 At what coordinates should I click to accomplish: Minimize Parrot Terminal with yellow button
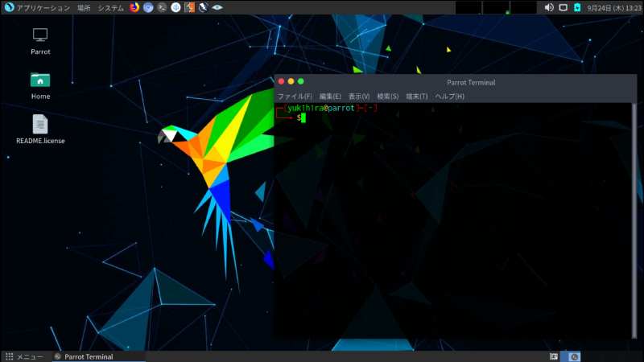(x=291, y=81)
